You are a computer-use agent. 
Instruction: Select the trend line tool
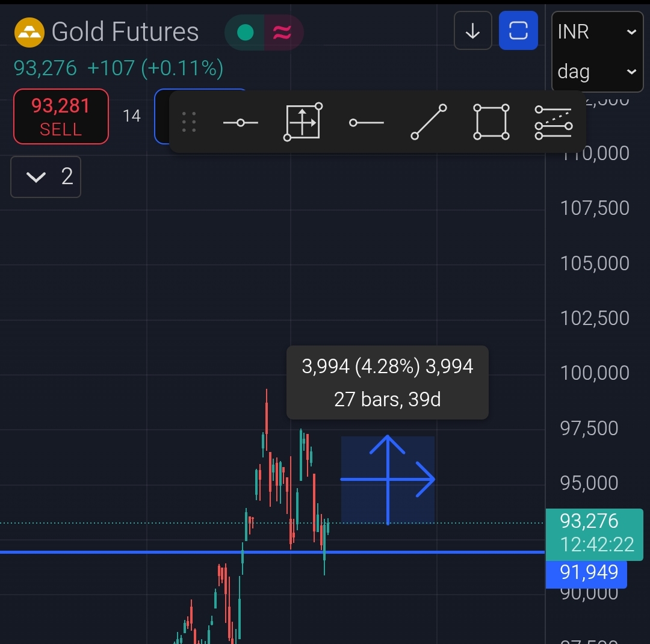pyautogui.click(x=429, y=123)
